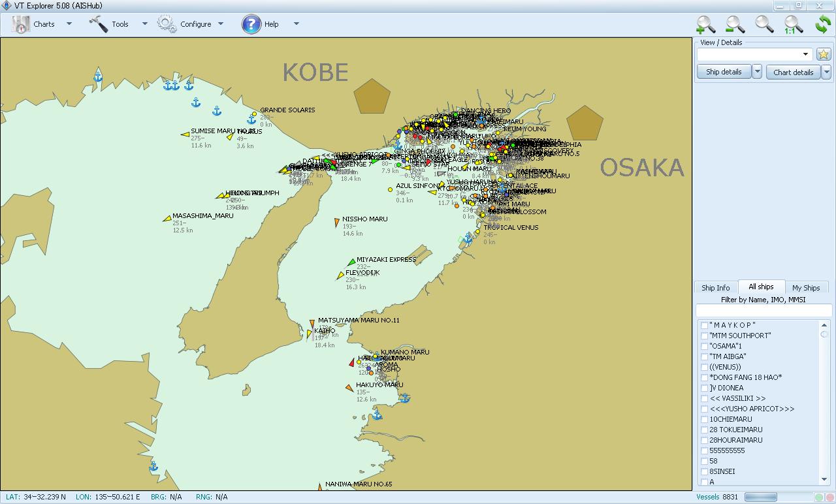Open the Configure dropdown arrow
836x504 pixels.
pos(221,24)
